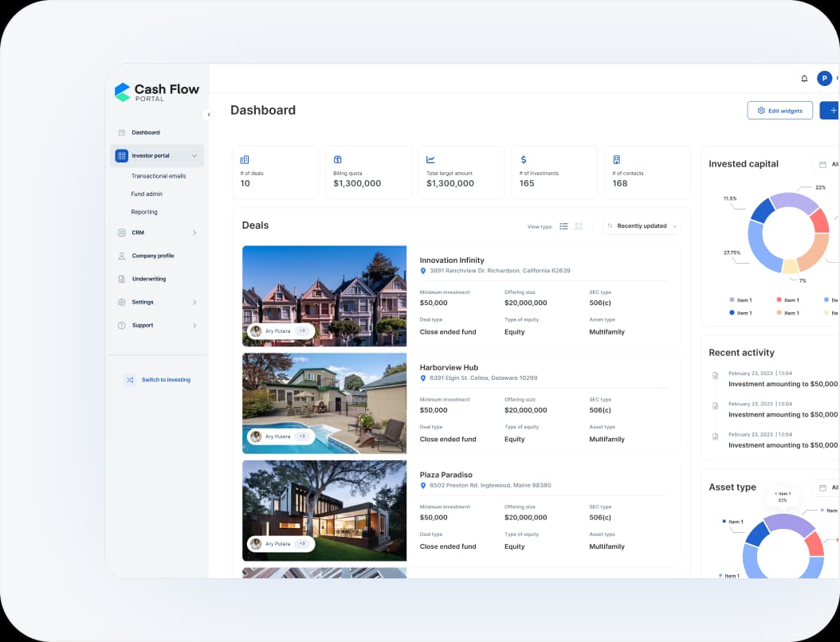
Task: Click the Underwriting document icon
Action: [122, 279]
